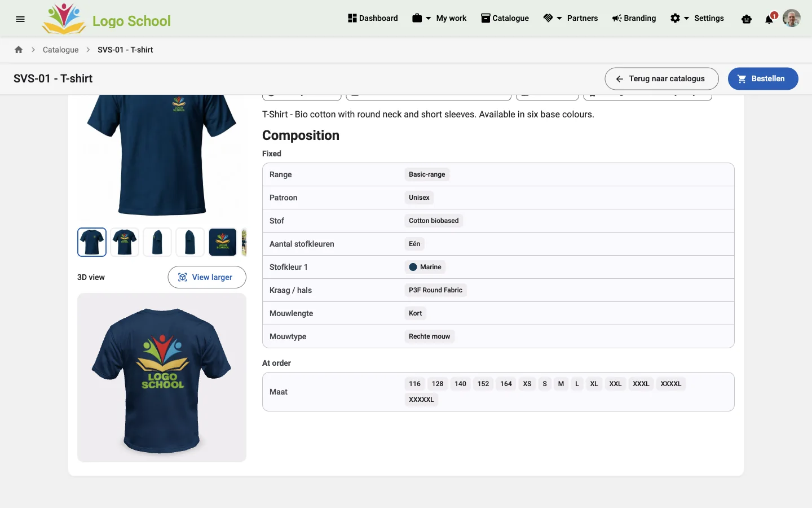Screen dimensions: 812x508
Task: Open the support headset icon
Action: coord(747,19)
